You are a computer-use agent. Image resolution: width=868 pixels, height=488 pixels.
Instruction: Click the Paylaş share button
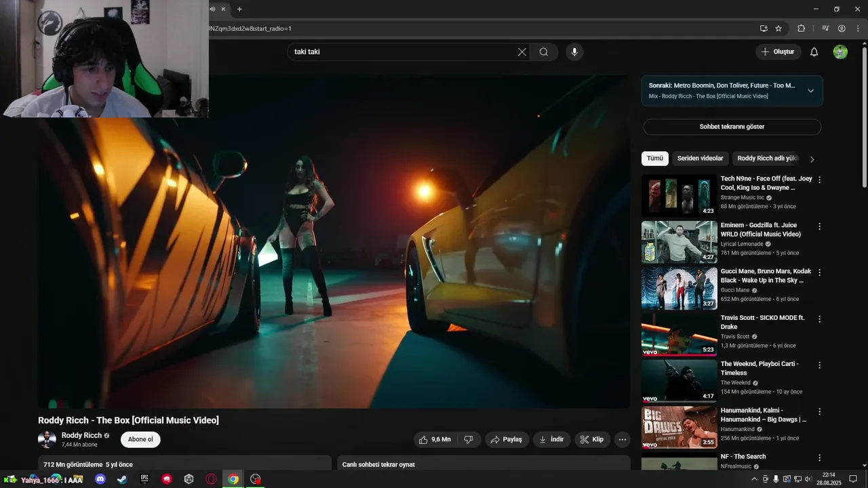pyautogui.click(x=507, y=439)
